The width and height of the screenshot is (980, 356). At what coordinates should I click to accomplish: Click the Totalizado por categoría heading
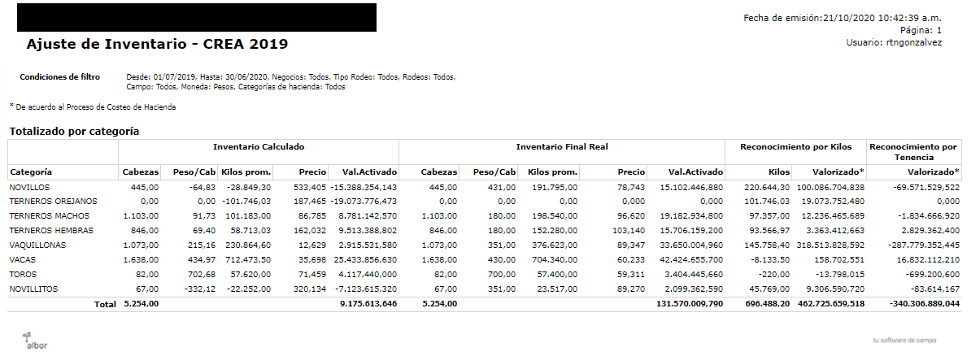(x=74, y=131)
